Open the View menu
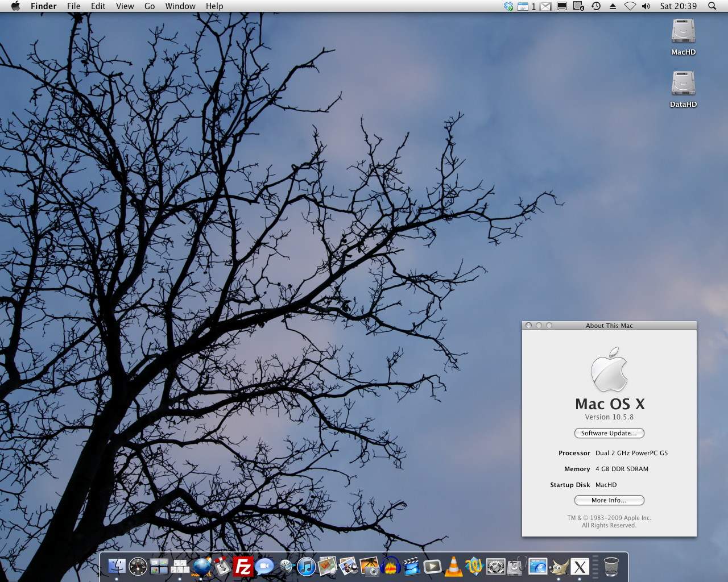 125,6
